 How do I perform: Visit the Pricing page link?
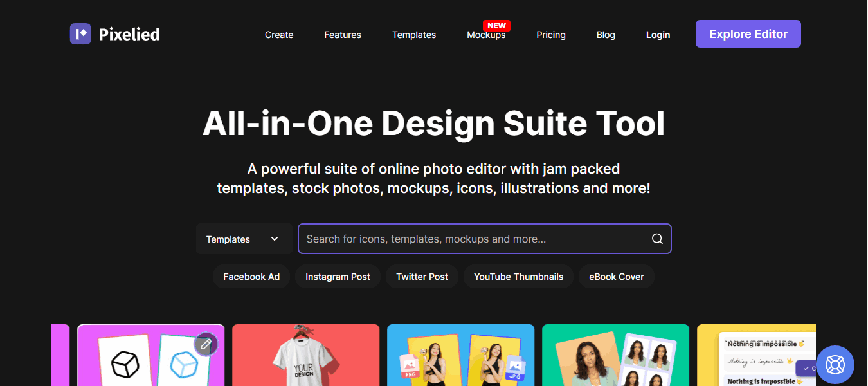[x=551, y=35]
